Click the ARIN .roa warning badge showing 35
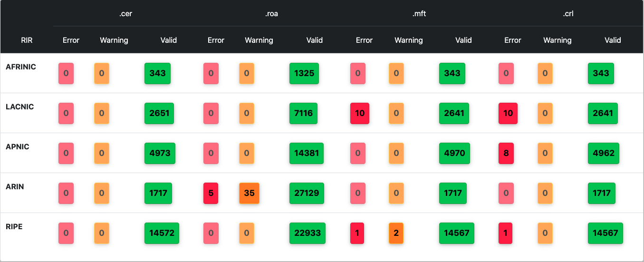Image resolution: width=644 pixels, height=262 pixels. [x=249, y=193]
